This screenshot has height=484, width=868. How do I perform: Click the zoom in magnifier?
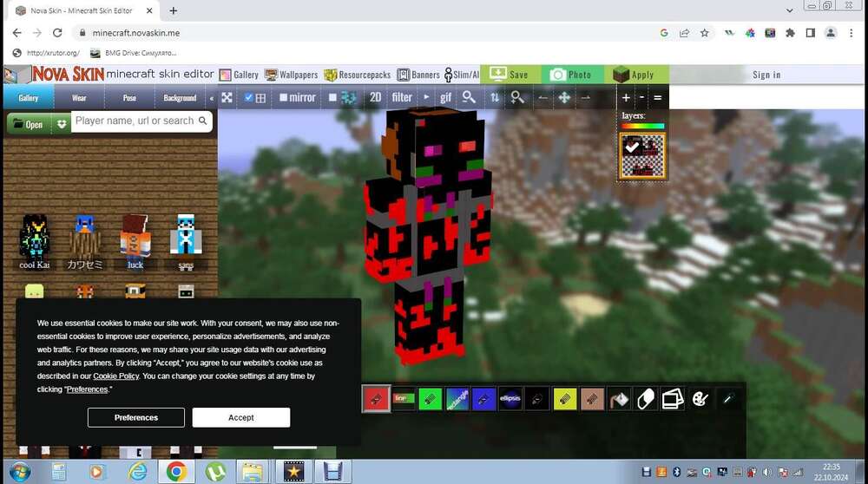517,97
